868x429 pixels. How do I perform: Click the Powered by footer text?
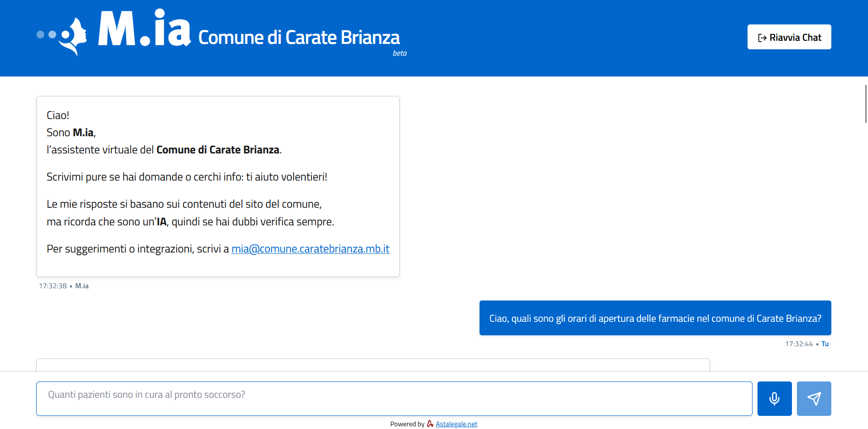(x=407, y=424)
